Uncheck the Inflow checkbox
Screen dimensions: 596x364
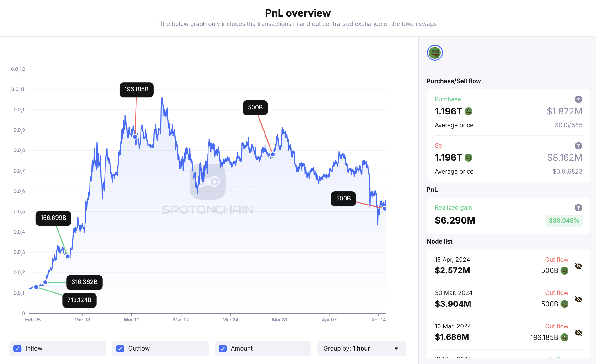18,348
